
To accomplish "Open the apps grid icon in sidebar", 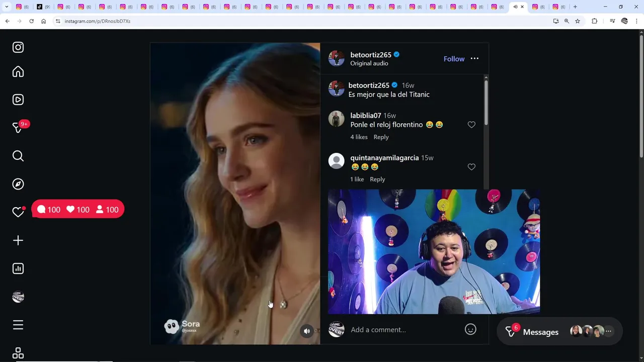I will 18,353.
